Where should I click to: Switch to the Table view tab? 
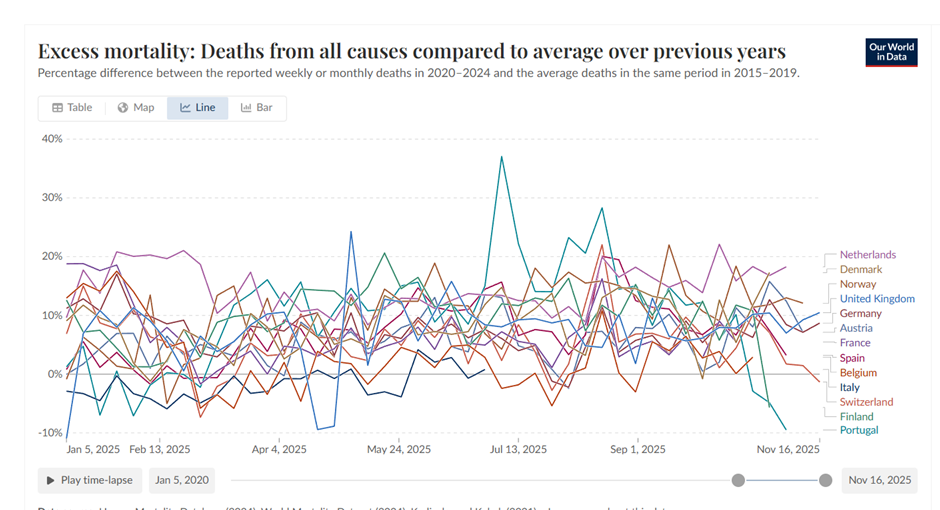click(72, 108)
